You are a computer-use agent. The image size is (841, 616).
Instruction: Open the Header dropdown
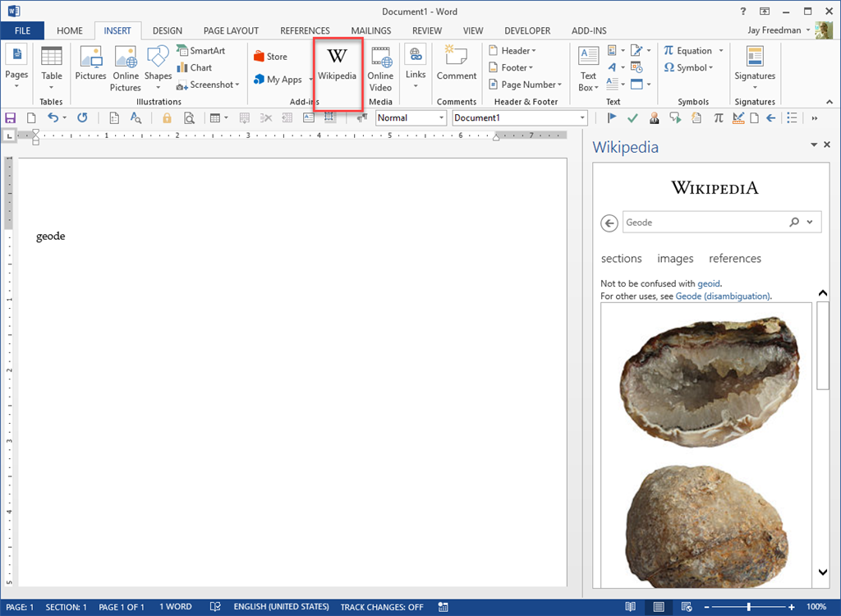(x=512, y=50)
